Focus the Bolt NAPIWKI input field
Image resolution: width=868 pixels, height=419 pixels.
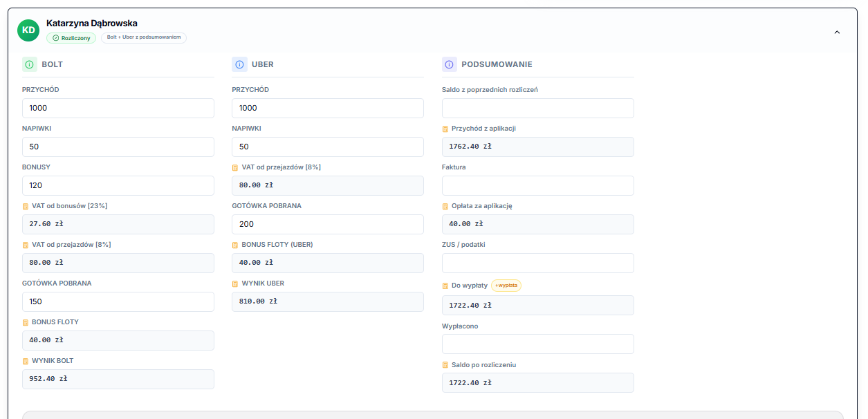click(118, 147)
